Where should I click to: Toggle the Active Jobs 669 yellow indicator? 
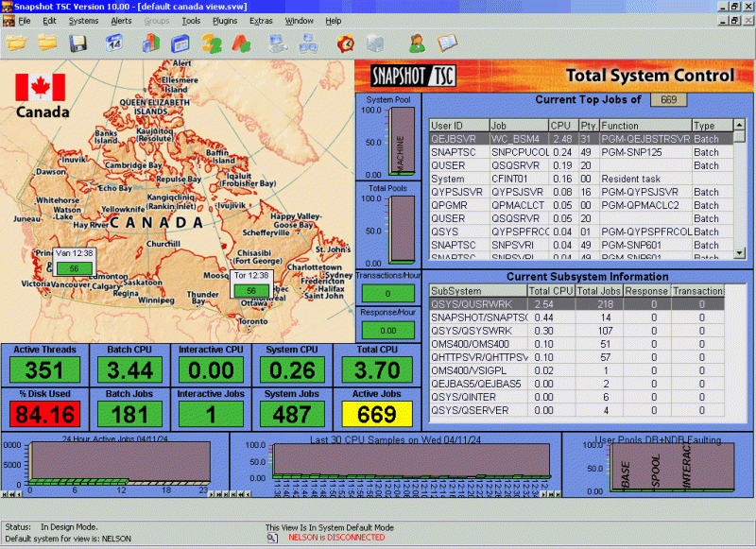point(377,413)
